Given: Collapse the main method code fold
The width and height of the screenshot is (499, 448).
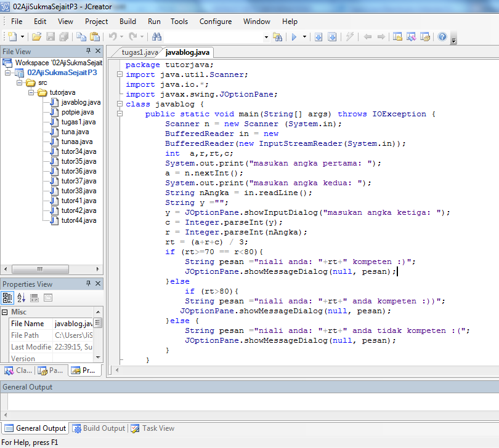Looking at the screenshot, I should [120, 114].
